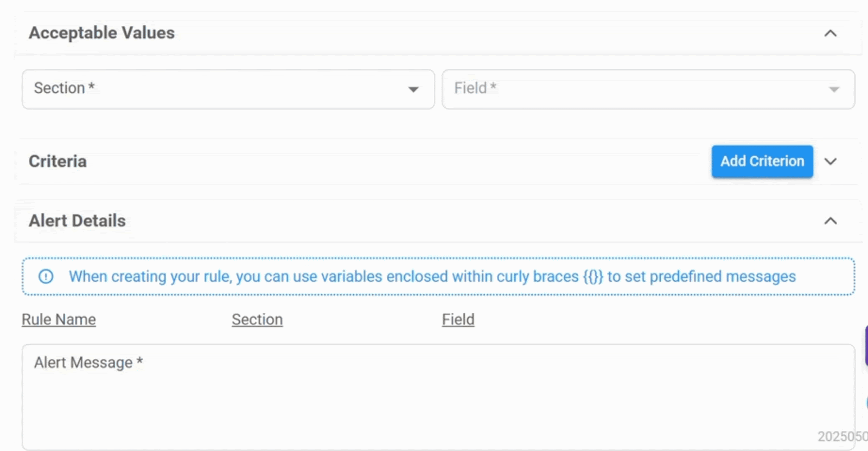Click the Acceptable Values header title
Viewport: 868px width, 451px height.
point(101,33)
